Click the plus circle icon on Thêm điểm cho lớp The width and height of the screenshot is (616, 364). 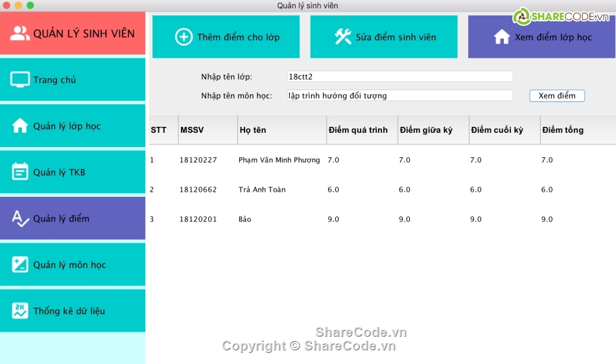click(184, 37)
